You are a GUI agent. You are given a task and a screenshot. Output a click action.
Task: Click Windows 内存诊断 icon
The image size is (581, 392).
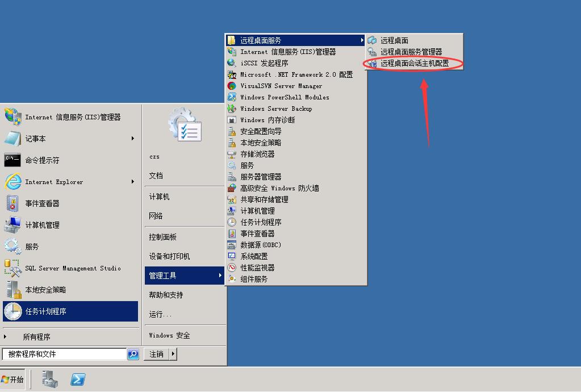[232, 120]
